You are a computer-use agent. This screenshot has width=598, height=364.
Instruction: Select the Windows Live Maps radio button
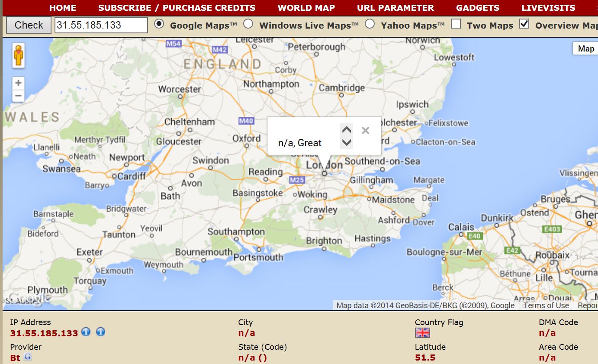click(x=248, y=24)
